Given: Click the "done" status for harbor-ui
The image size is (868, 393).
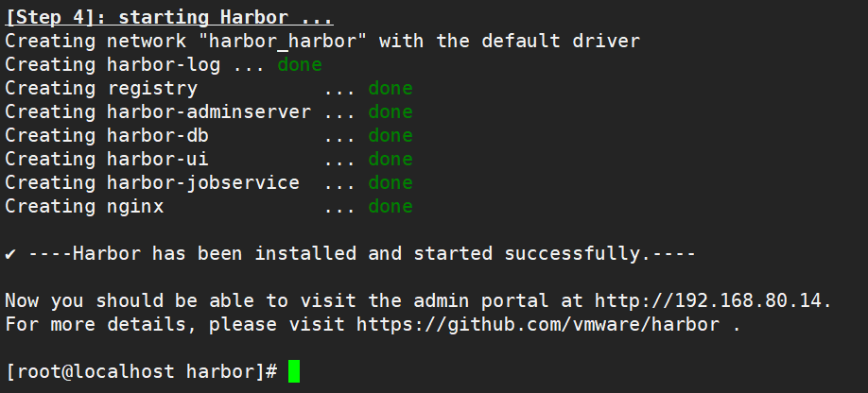Looking at the screenshot, I should coord(391,160).
